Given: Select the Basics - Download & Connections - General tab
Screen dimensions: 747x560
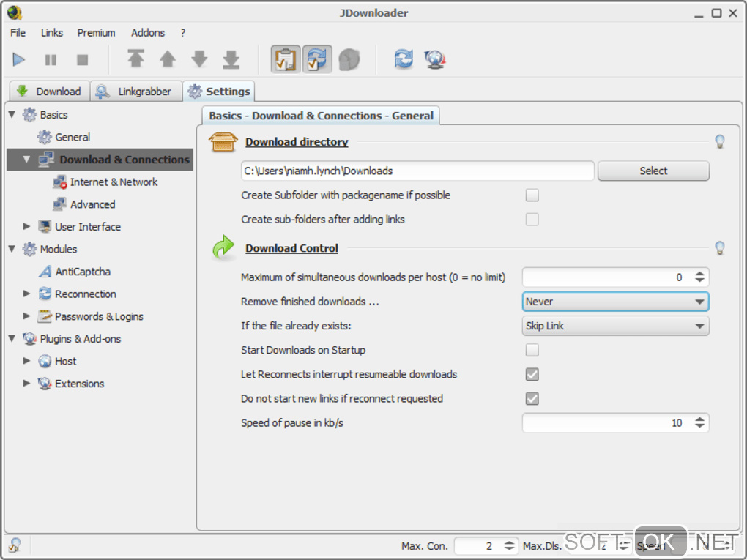Looking at the screenshot, I should click(x=321, y=116).
